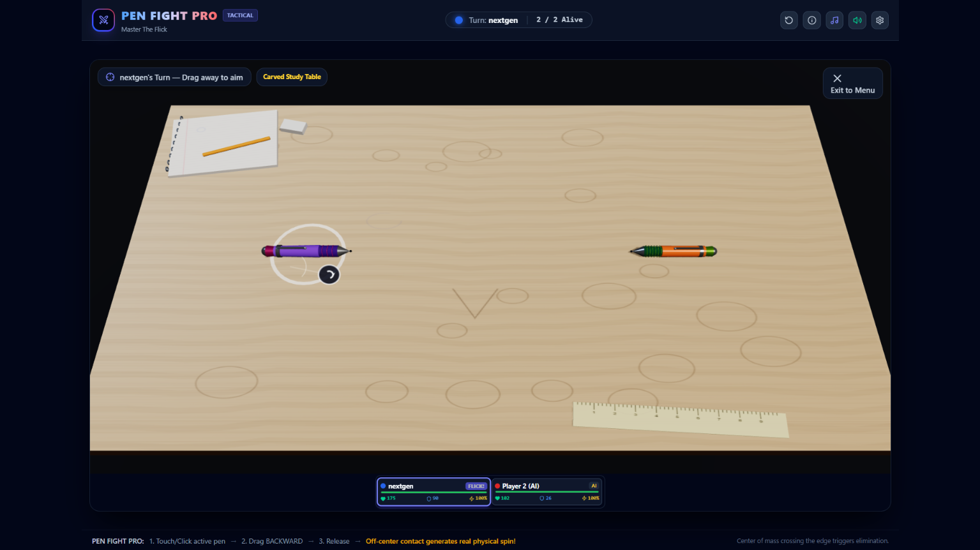Image resolution: width=980 pixels, height=550 pixels.
Task: Click the blue turn indicator dot
Action: tap(458, 20)
